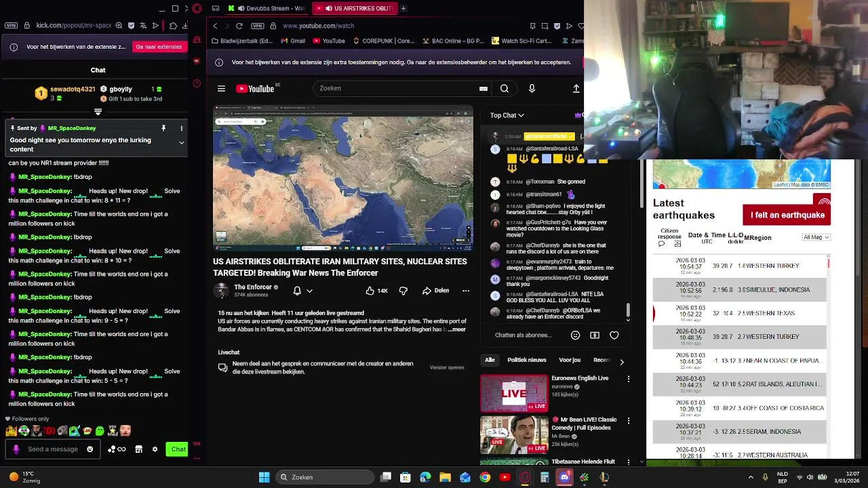Like the Enforcer video (14K)
868x488 pixels.
(376, 291)
